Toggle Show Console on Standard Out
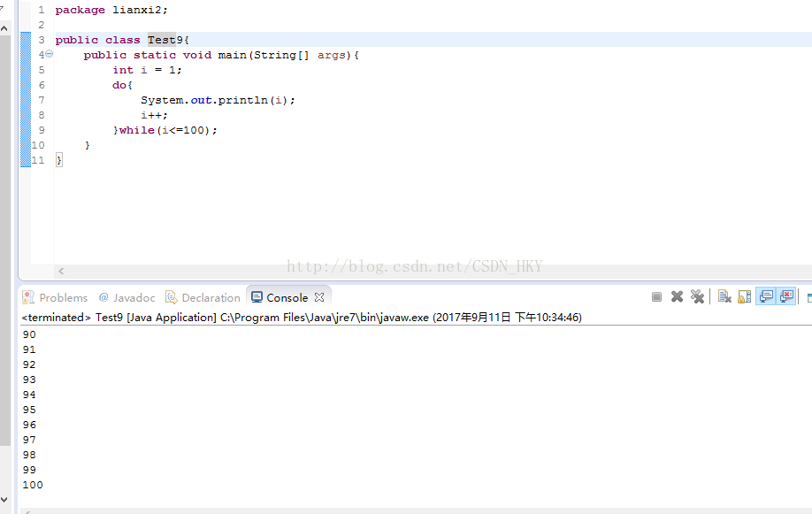The height and width of the screenshot is (514, 812). 766,297
